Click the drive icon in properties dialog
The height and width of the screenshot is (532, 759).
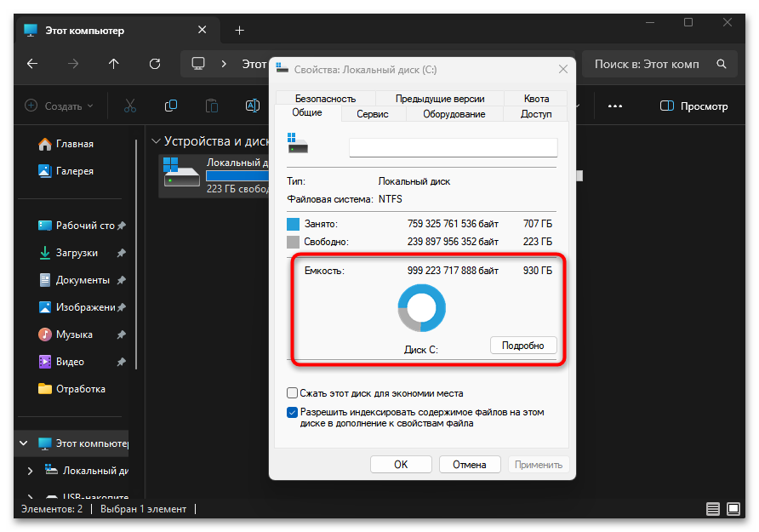(x=298, y=143)
